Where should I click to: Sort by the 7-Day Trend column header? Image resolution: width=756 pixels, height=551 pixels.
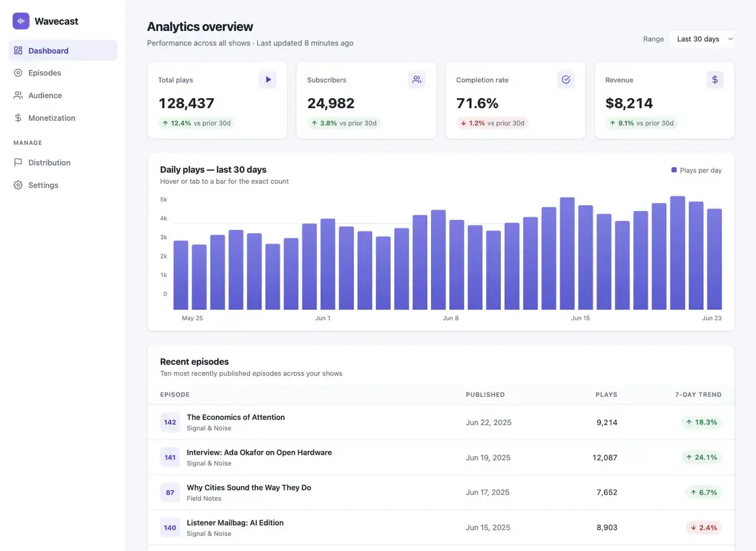[x=698, y=395]
